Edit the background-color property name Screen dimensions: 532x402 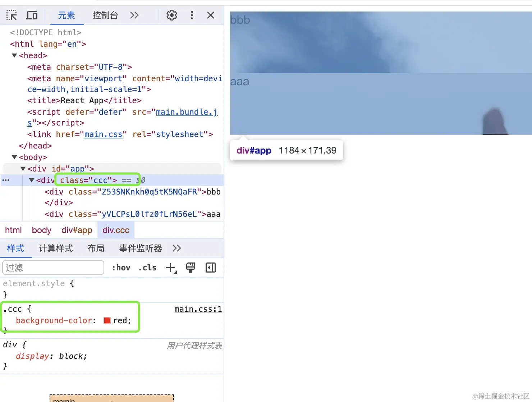pyautogui.click(x=54, y=320)
